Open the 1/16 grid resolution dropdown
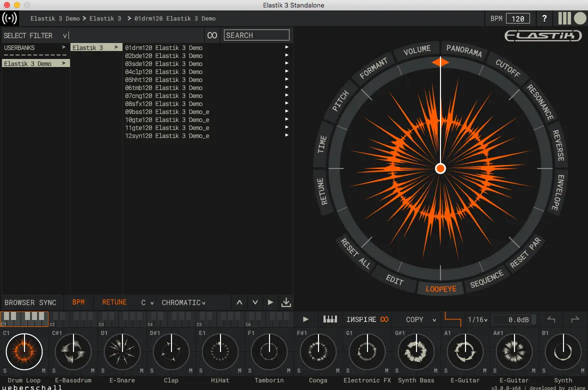588x390 pixels. pos(477,319)
